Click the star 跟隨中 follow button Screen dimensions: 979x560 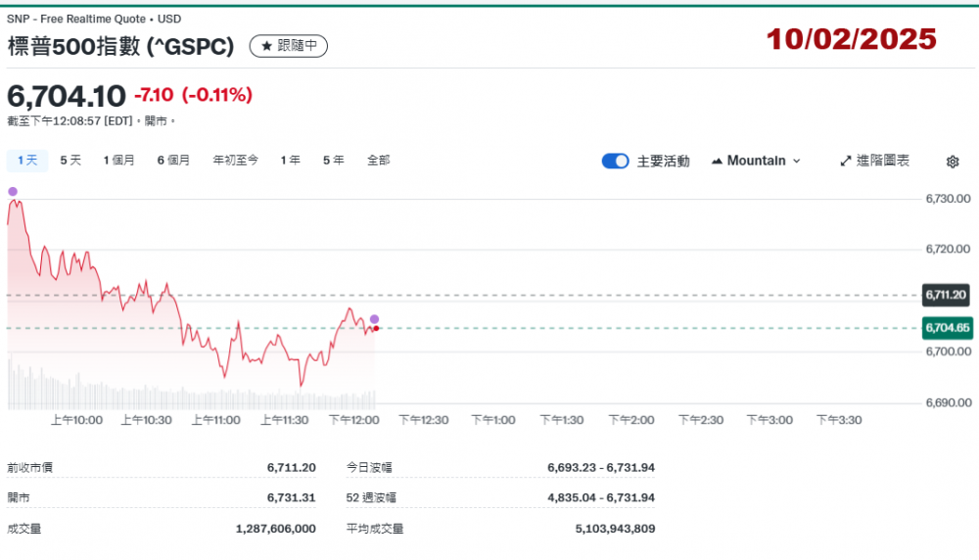click(288, 46)
